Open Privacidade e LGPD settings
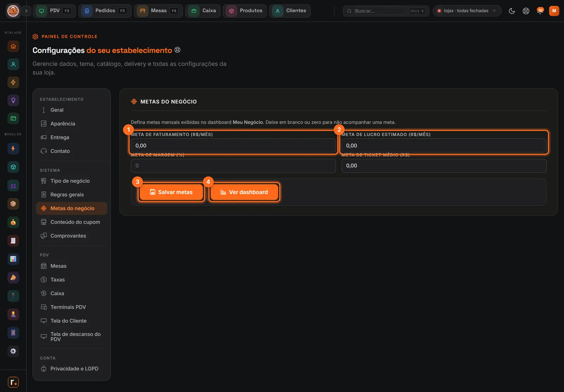This screenshot has height=392, width=564. coord(72,369)
